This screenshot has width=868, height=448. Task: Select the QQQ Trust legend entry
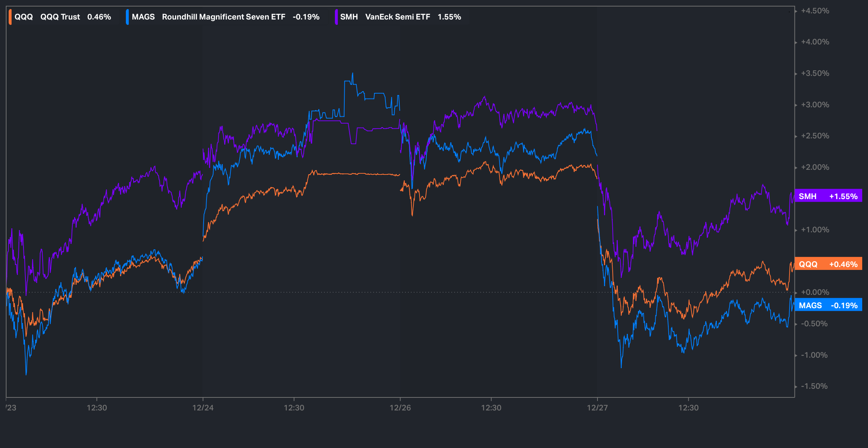pyautogui.click(x=60, y=17)
